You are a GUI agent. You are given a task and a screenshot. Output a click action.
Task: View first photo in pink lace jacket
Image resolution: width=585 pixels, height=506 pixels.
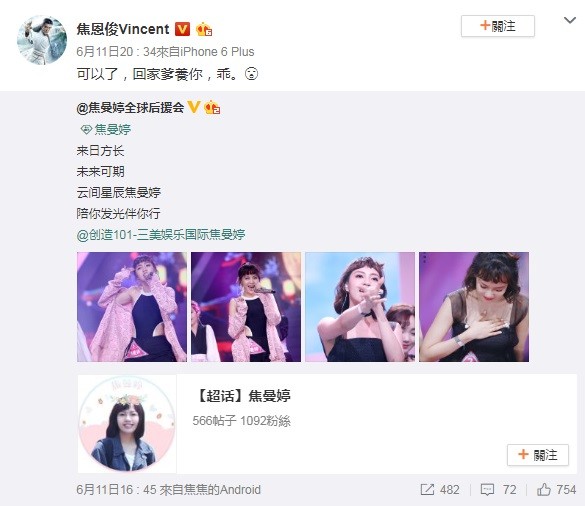132,307
